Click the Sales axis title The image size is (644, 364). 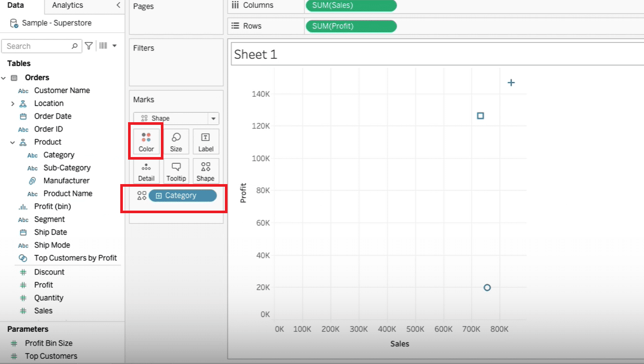(x=400, y=344)
